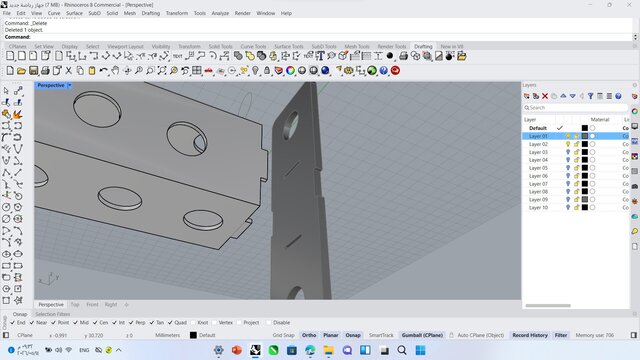Cut selection with the scissors X icon
Screen dimensions: 640x360
69,71
